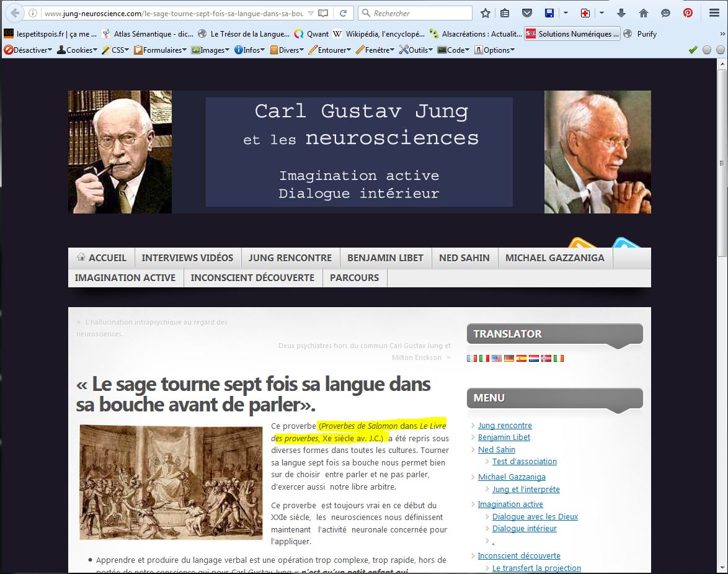Click the Solomon engraving article thumbnail
This screenshot has width=728, height=574.
click(171, 482)
